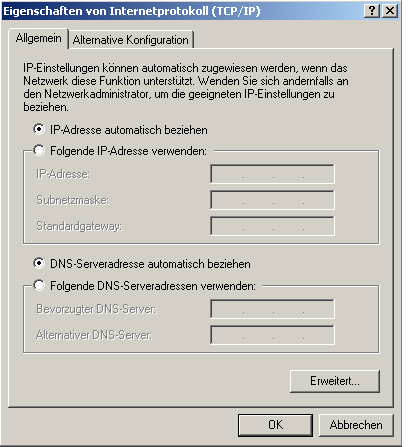Cancel with the Abbrechen button

point(356,425)
